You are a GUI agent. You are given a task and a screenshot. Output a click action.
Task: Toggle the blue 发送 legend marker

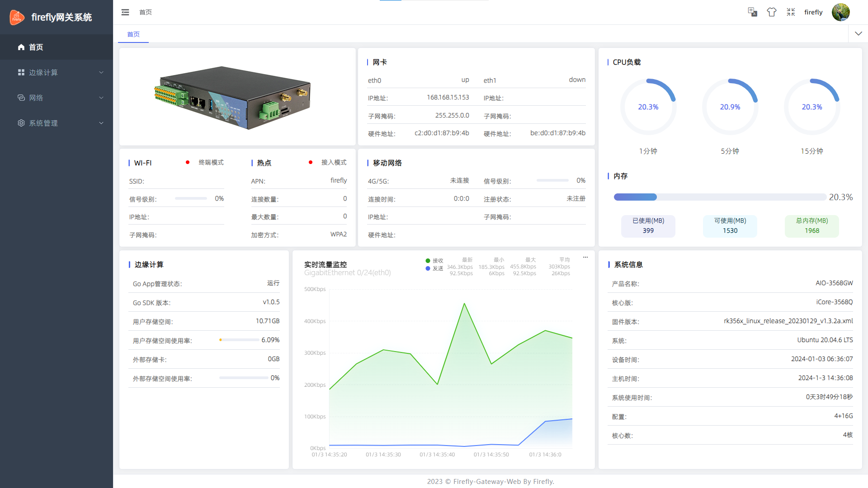(x=428, y=268)
